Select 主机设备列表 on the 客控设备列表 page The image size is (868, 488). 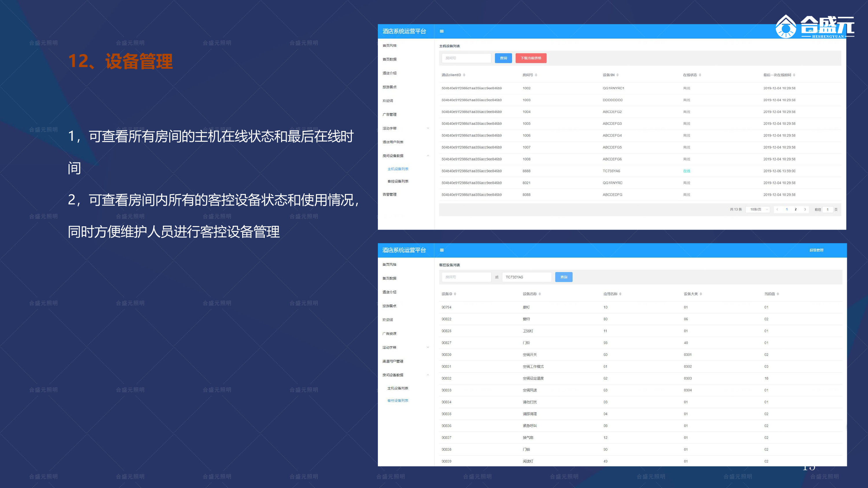[398, 388]
